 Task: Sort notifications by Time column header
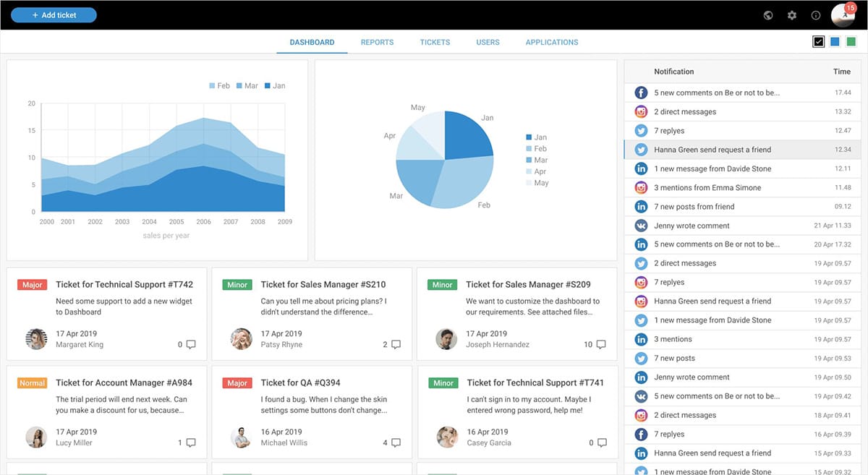point(841,72)
